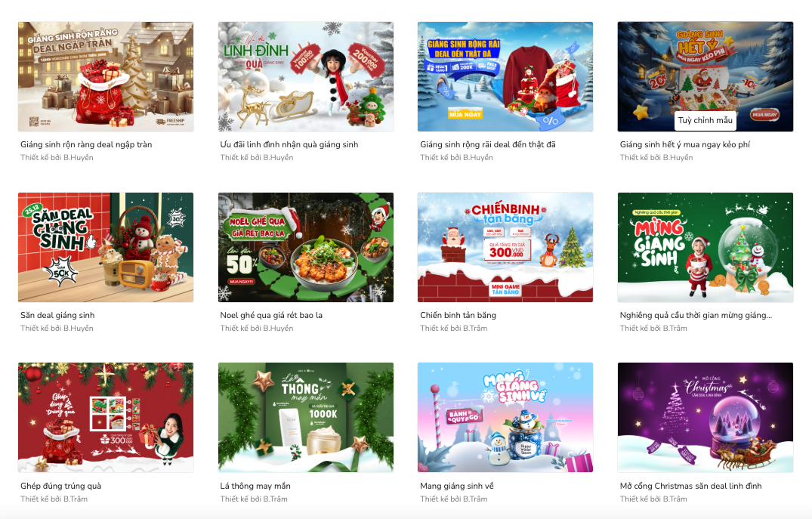Click the 'Tuỳ chỉnh mẫu' button
The image size is (812, 519).
pyautogui.click(x=705, y=120)
